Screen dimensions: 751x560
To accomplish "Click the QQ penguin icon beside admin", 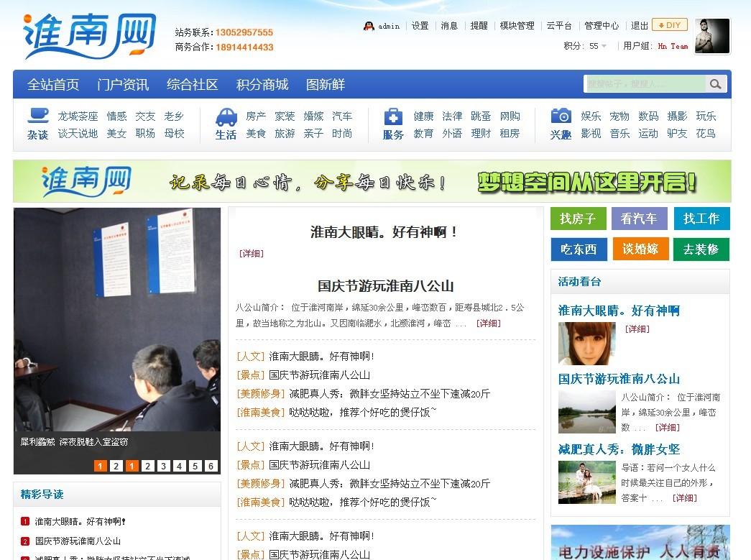I will click(x=367, y=24).
